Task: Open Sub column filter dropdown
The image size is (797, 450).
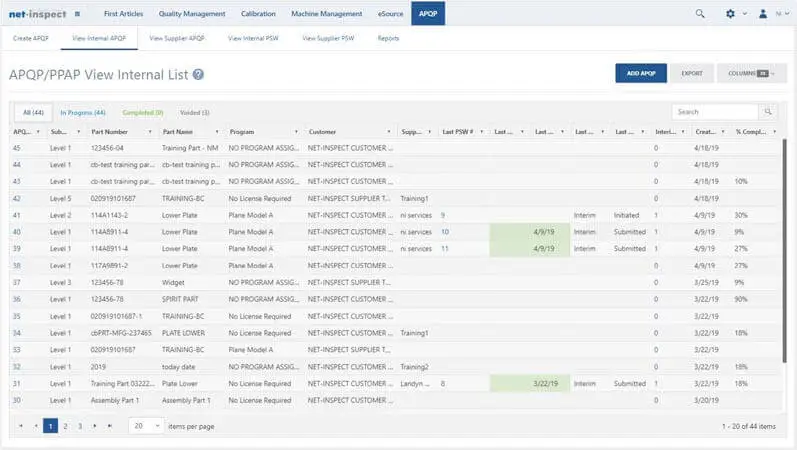Action: [79, 132]
